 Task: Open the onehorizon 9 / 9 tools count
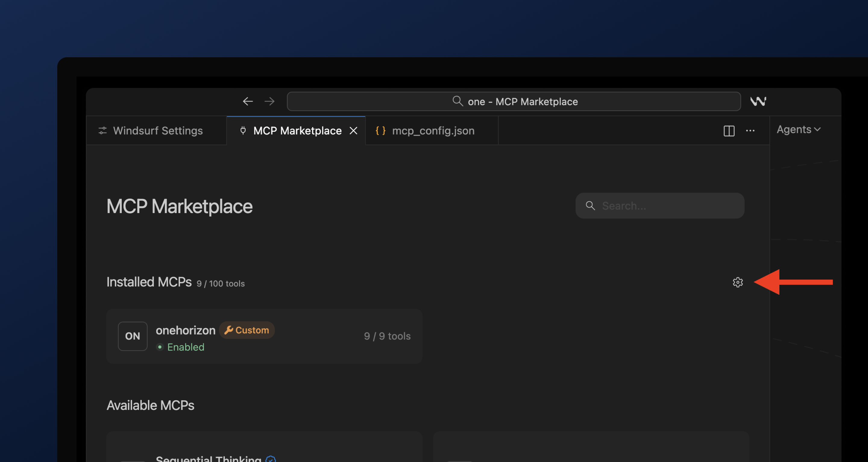387,336
